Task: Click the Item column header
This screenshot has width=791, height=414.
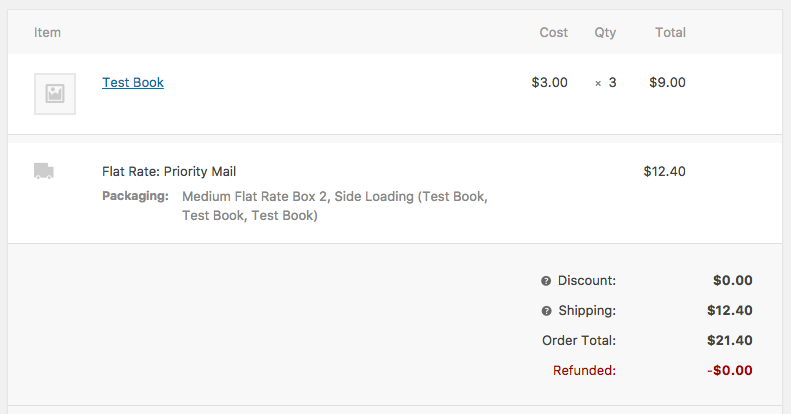Action: click(x=48, y=32)
